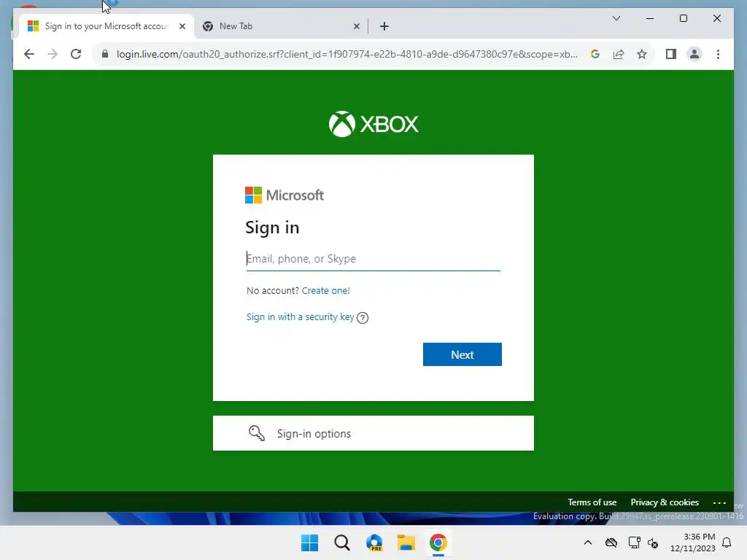Expand the footer three-dots menu
747x560 pixels.
coord(719,503)
